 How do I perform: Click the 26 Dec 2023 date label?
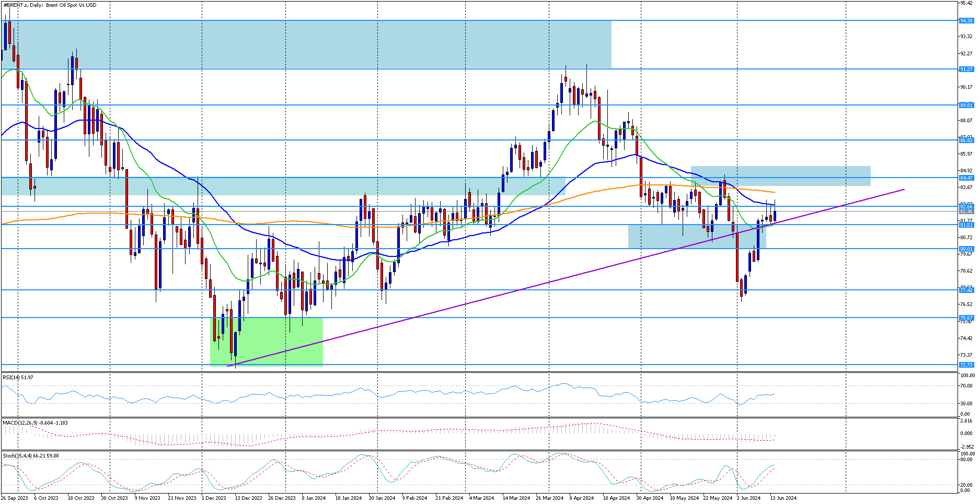pos(282,498)
